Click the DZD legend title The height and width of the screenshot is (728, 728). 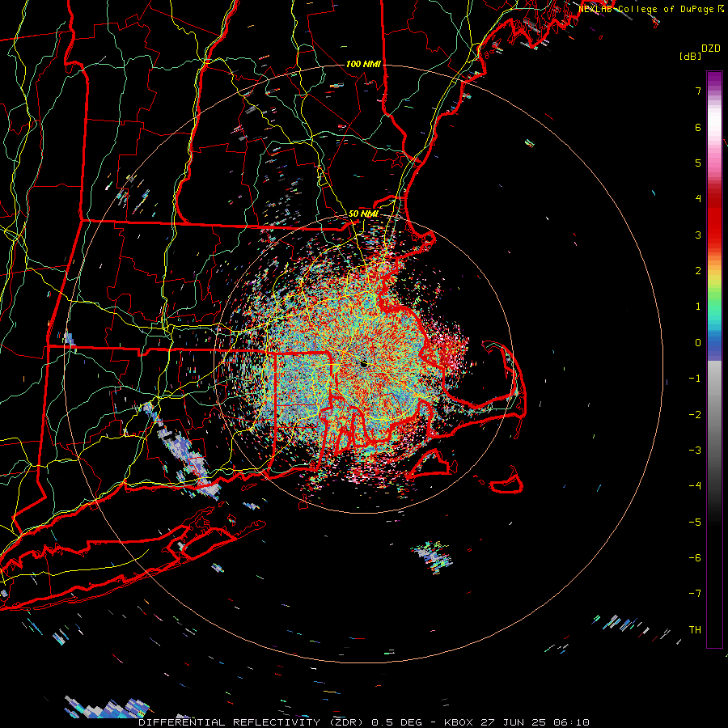click(710, 49)
